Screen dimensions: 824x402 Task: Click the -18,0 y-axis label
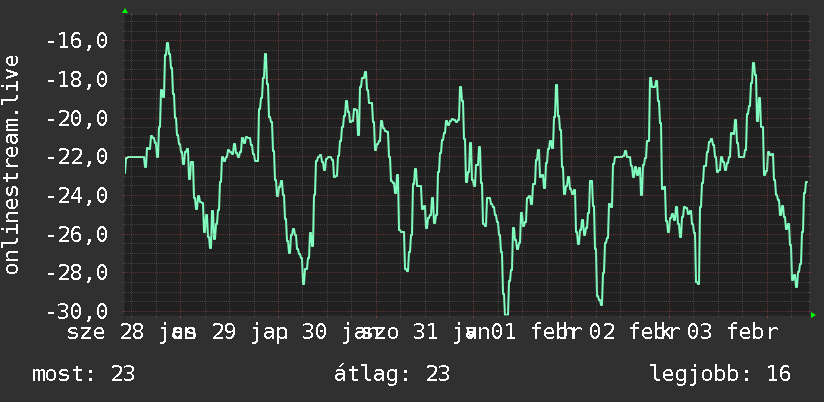pyautogui.click(x=77, y=80)
